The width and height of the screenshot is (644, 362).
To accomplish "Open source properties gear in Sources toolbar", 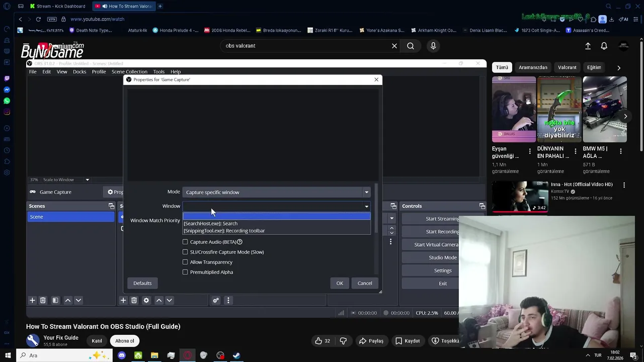I will 146,300.
